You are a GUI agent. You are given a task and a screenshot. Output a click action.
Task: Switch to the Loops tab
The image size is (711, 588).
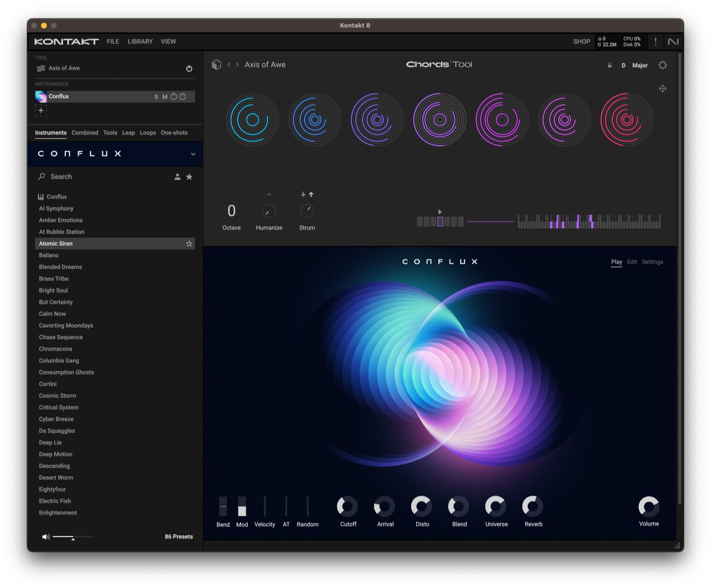148,133
